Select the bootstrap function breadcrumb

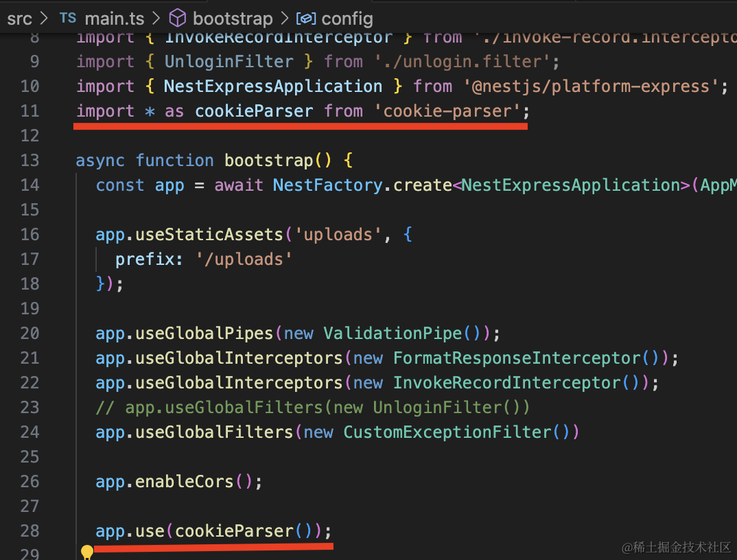click(x=232, y=19)
